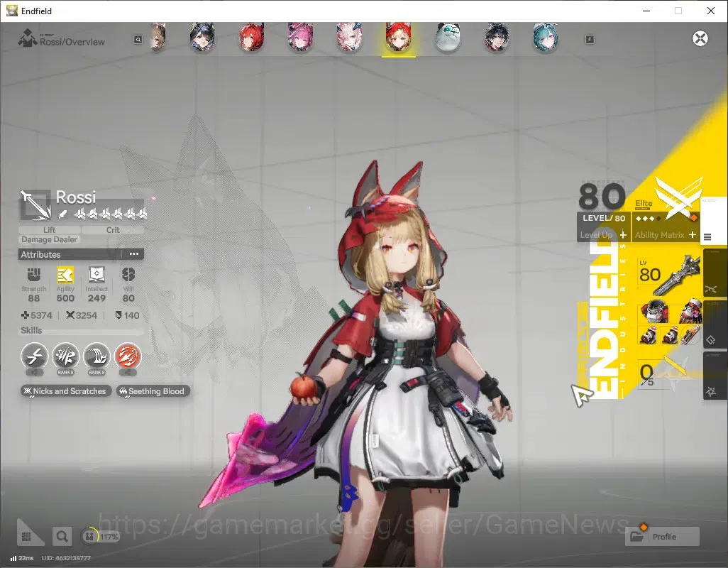728x568 pixels.
Task: Open the Attributes details via the three dots
Action: [134, 254]
